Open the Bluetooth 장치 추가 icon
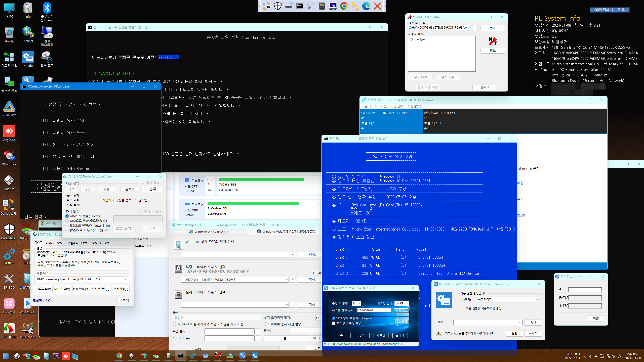The width and height of the screenshot is (644, 362). tap(47, 12)
